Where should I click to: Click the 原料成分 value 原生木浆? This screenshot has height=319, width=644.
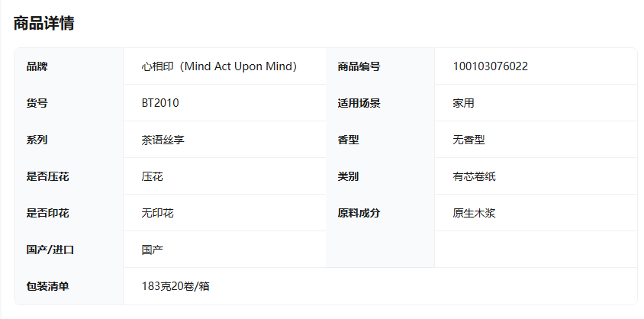pyautogui.click(x=475, y=213)
